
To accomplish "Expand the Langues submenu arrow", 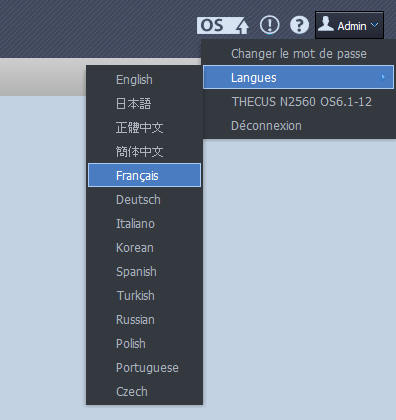I will click(383, 78).
